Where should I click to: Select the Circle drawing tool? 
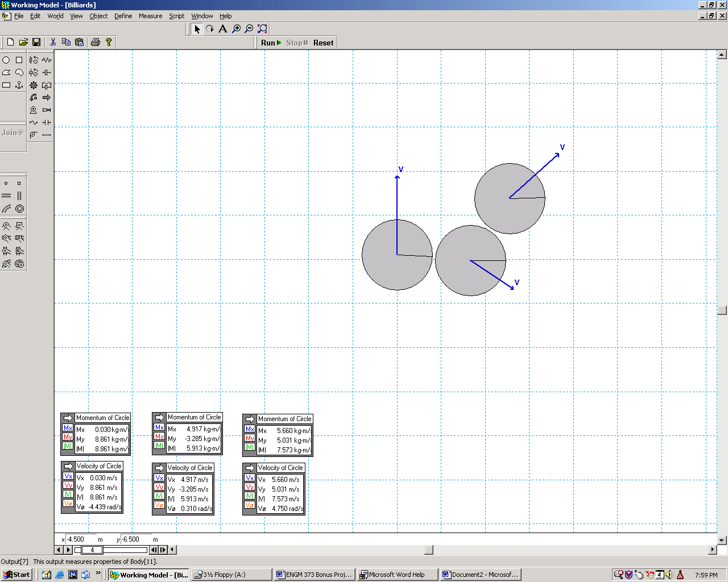point(6,60)
